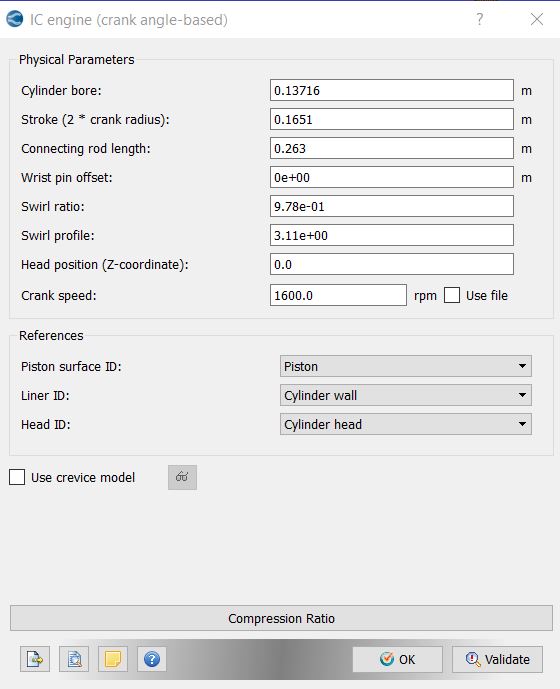Image resolution: width=560 pixels, height=689 pixels.
Task: Enable the Use crevice model checkbox
Action: pyautogui.click(x=17, y=477)
